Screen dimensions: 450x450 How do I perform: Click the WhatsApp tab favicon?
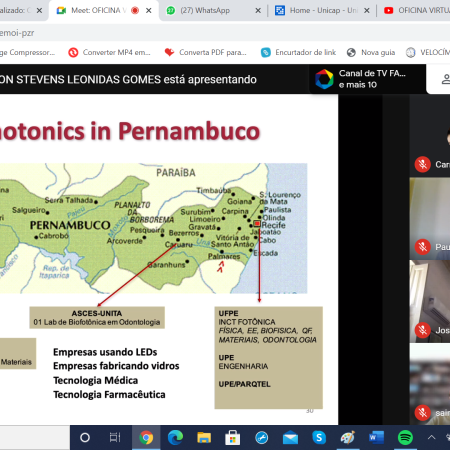point(171,11)
